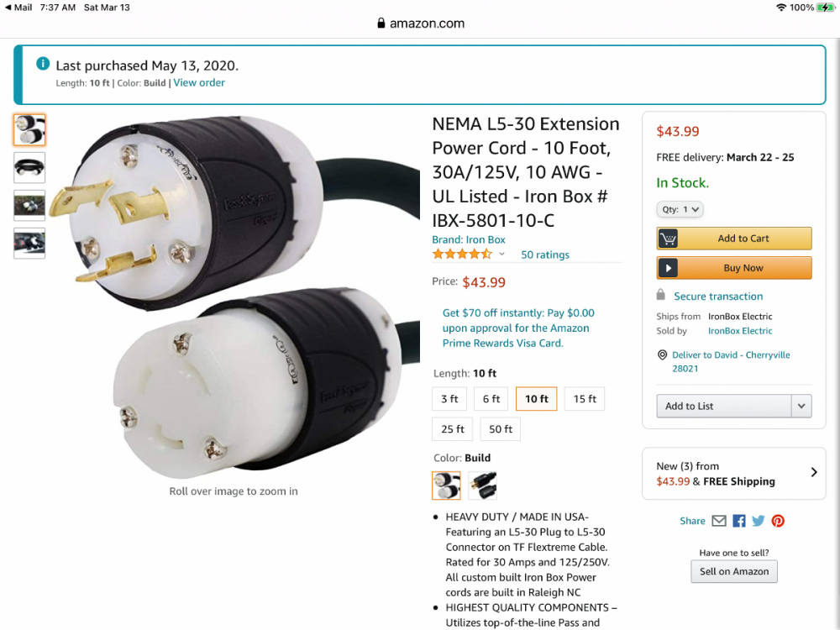
Task: Open New (3) from offers listing
Action: pos(734,474)
